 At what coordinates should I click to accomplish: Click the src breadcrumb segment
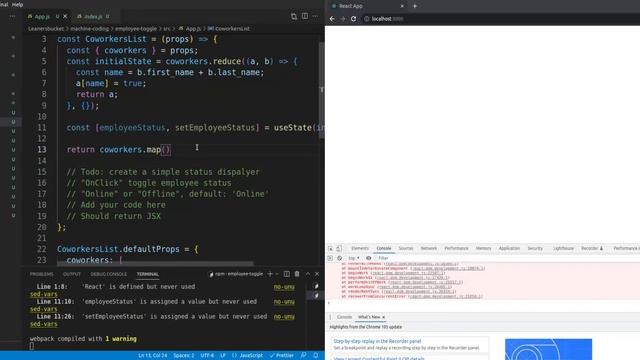pos(167,29)
